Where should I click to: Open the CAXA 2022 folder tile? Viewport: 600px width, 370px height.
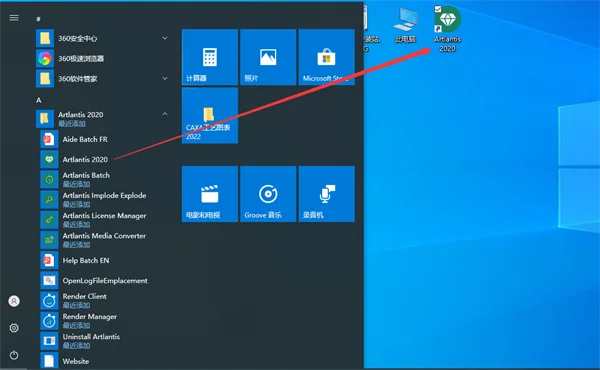pyautogui.click(x=210, y=116)
